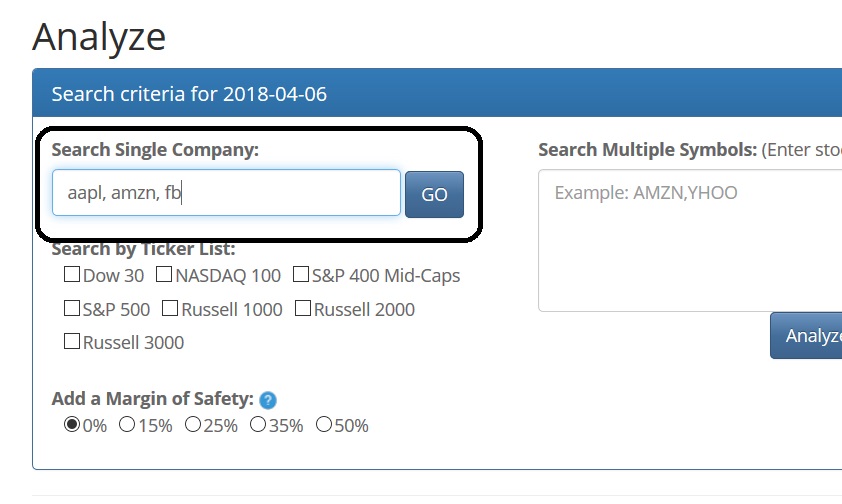Select the S&P 500 checkbox
Viewport: 842px width, 504px height.
coord(71,308)
